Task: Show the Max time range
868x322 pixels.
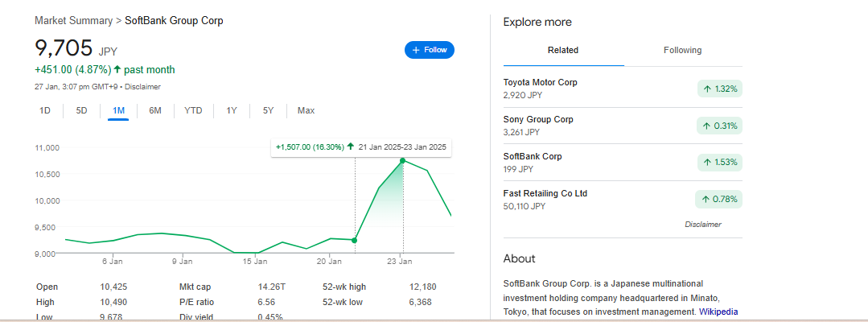Action: point(306,110)
